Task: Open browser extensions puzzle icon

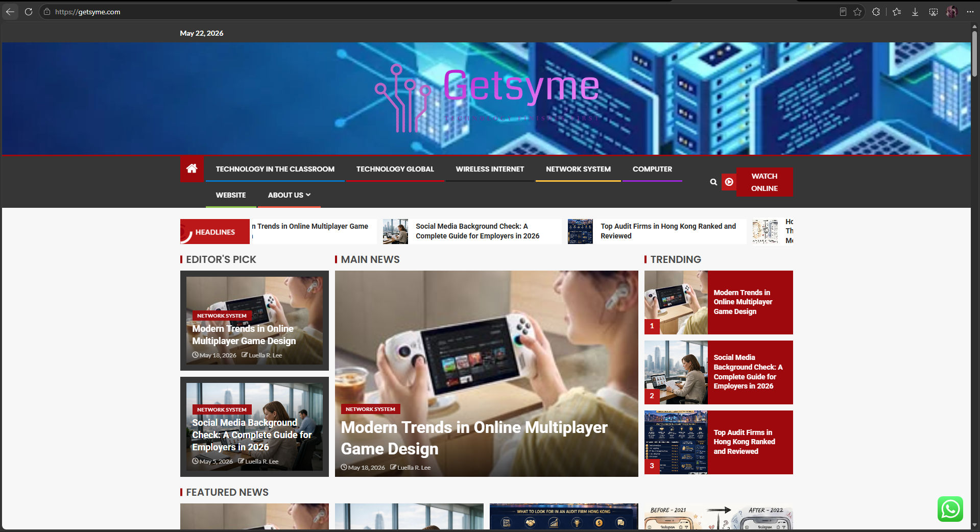Action: click(876, 12)
